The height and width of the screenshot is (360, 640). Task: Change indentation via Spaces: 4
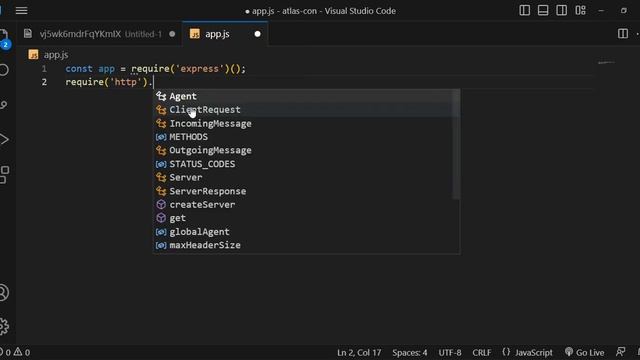click(x=409, y=352)
